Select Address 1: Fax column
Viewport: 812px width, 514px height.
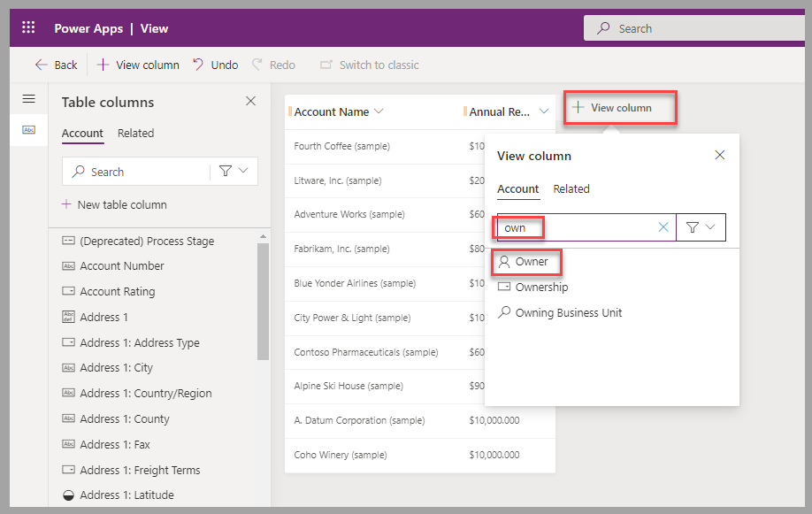tap(106, 445)
